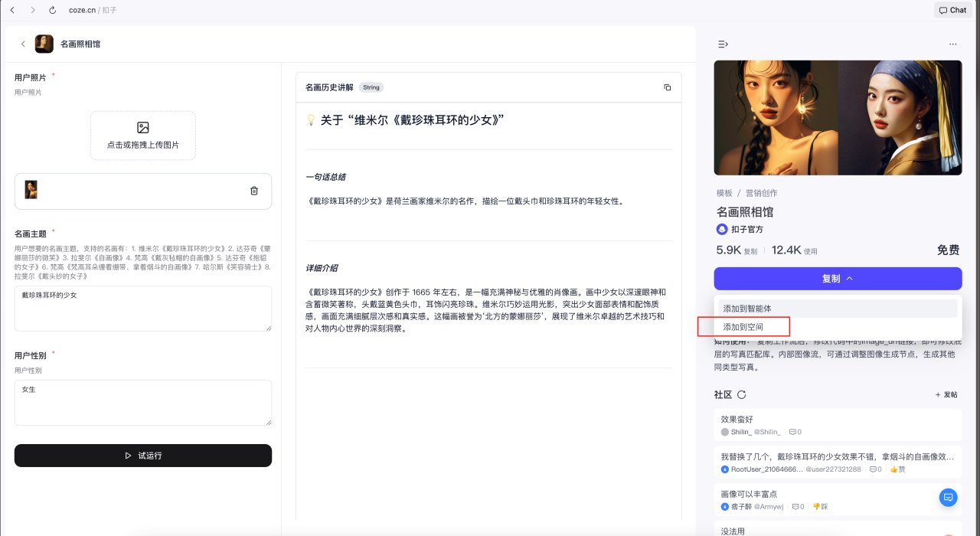This screenshot has height=536, width=980.
Task: Click the 模板 breadcrumb link
Action: tap(724, 193)
